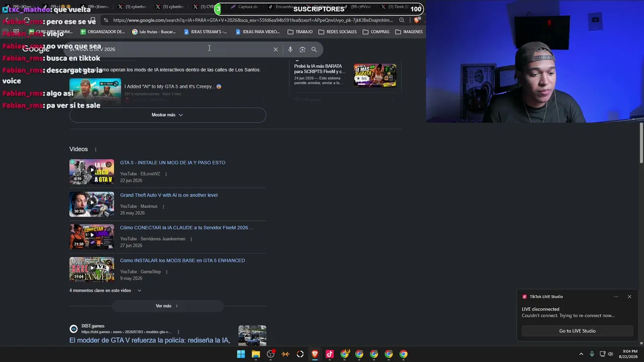Play the ElLoveWZ video thumbnail lasting 6:10

coord(92,171)
